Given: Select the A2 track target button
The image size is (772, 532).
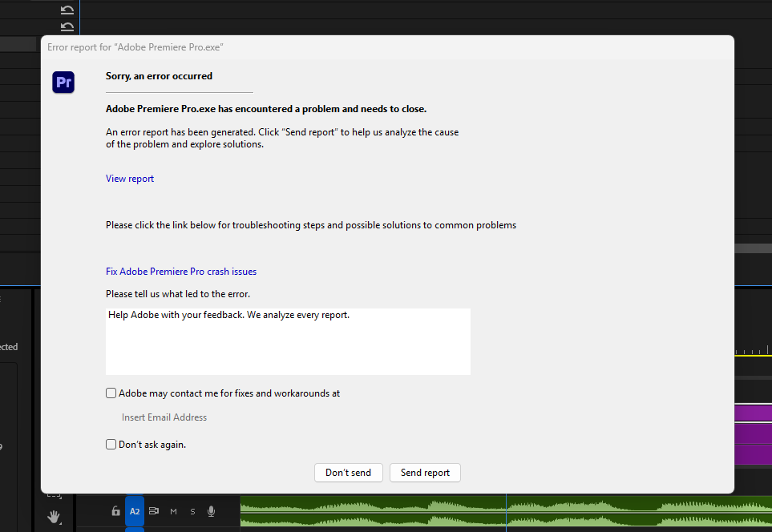Looking at the screenshot, I should (x=135, y=511).
